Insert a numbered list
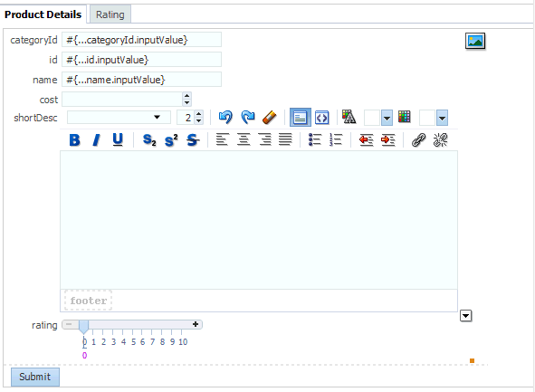 click(x=336, y=139)
